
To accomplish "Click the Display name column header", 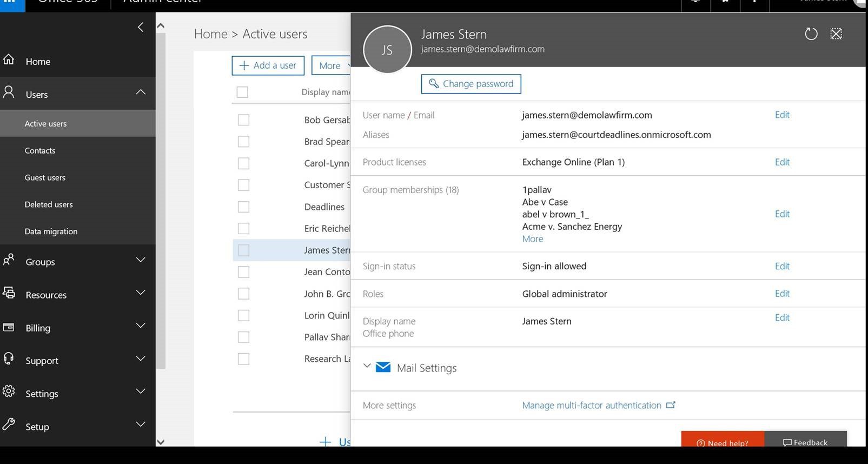I will click(326, 92).
